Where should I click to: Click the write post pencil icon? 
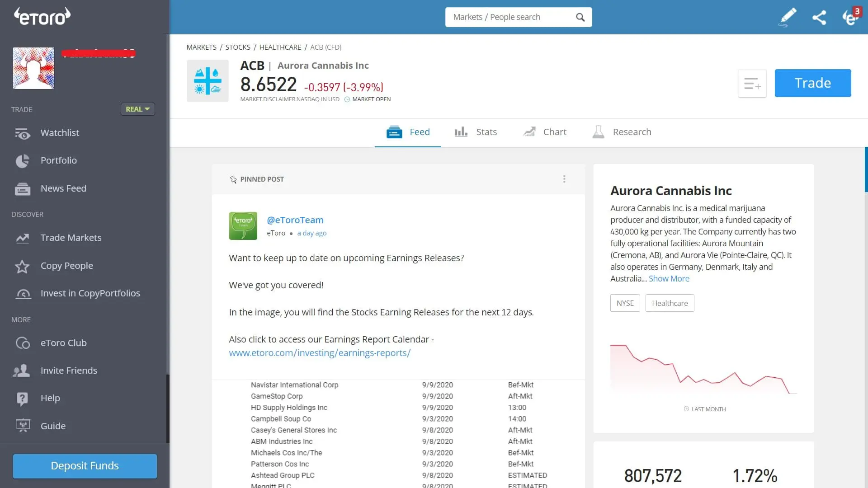787,17
